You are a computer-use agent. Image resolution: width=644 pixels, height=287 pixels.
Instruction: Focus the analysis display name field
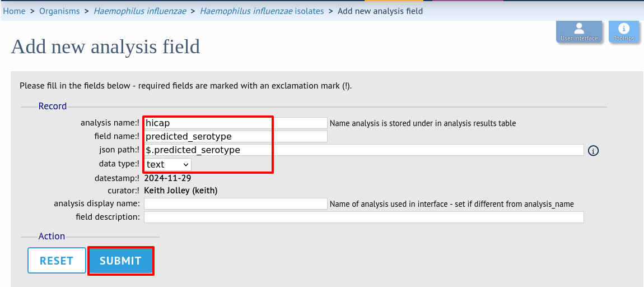236,203
